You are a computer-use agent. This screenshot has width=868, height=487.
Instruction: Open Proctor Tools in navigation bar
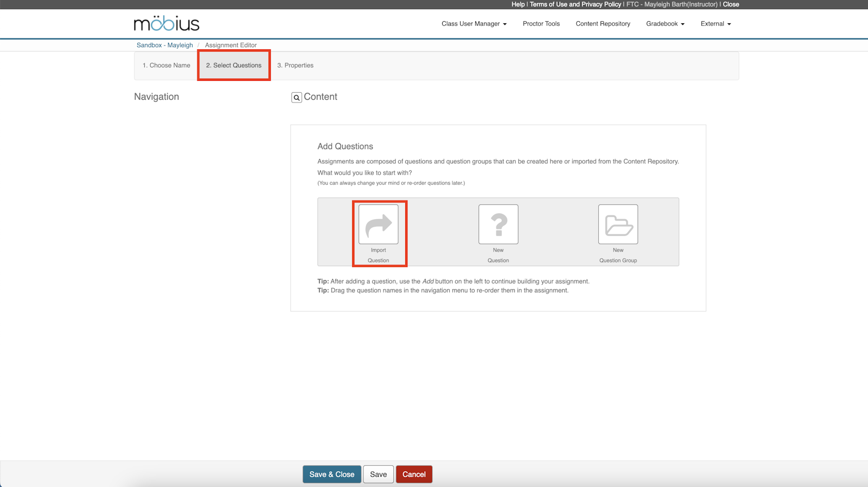(x=541, y=24)
